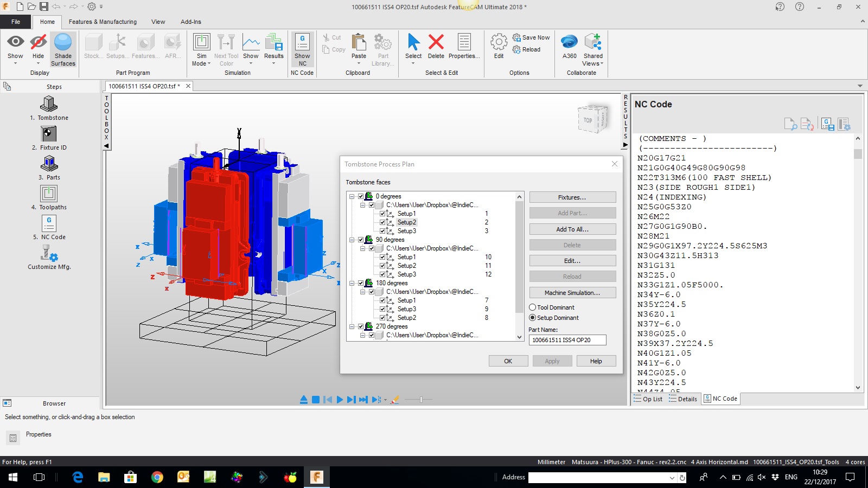Screen dimensions: 868x488
Task: Switch to the View ribbon tab
Action: pos(158,22)
